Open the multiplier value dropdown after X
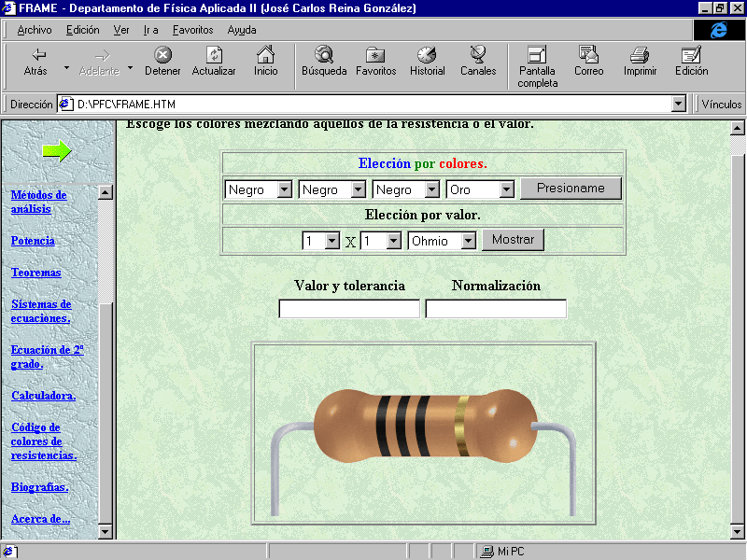Image resolution: width=747 pixels, height=560 pixels. click(381, 241)
